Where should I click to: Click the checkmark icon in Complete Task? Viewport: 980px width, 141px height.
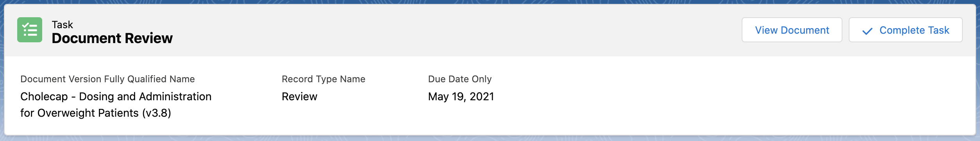[867, 31]
